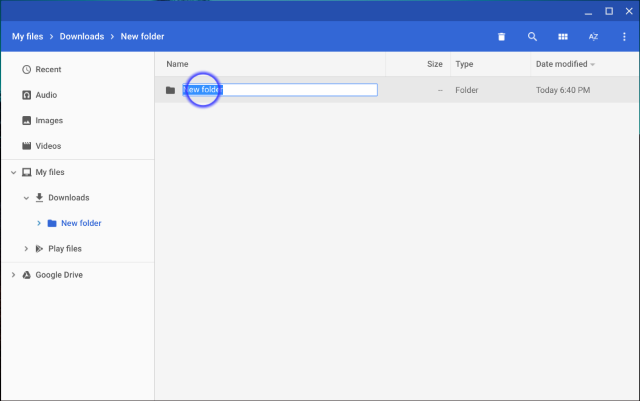Viewport: 640px width, 401px height.
Task: Select the My files label in sidebar
Action: (50, 172)
